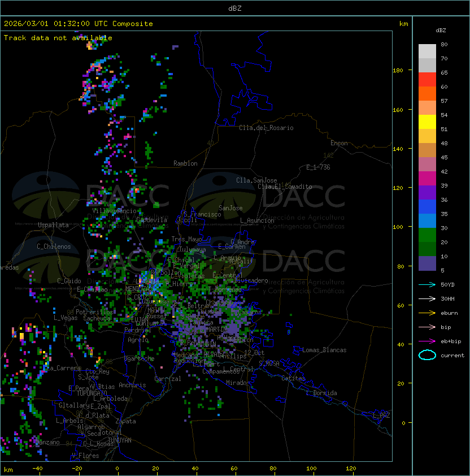This screenshot has width=470, height=476.
Task: Click the 'km' unit label at top right
Action: [x=403, y=24]
